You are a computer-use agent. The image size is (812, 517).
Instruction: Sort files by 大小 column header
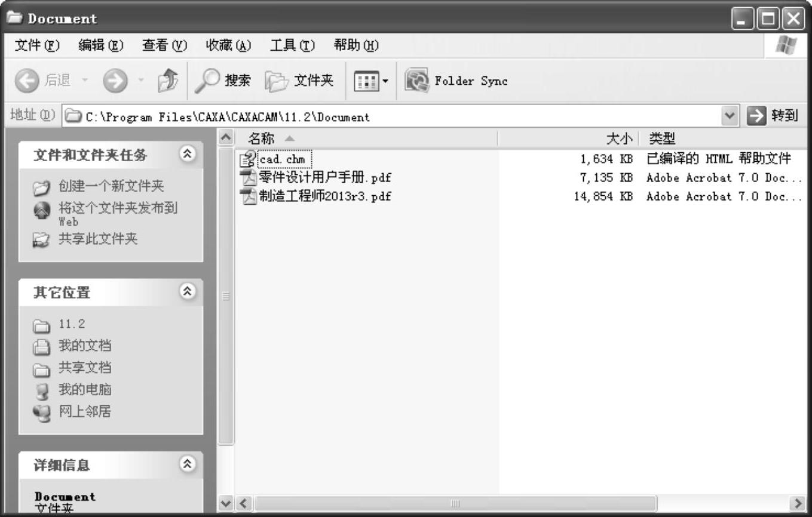tap(619, 139)
